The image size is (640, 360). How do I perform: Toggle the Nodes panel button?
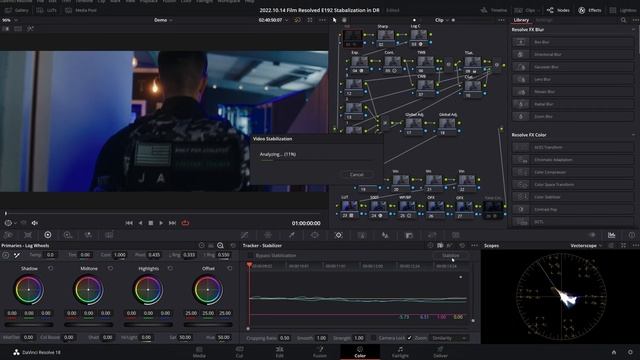click(558, 10)
